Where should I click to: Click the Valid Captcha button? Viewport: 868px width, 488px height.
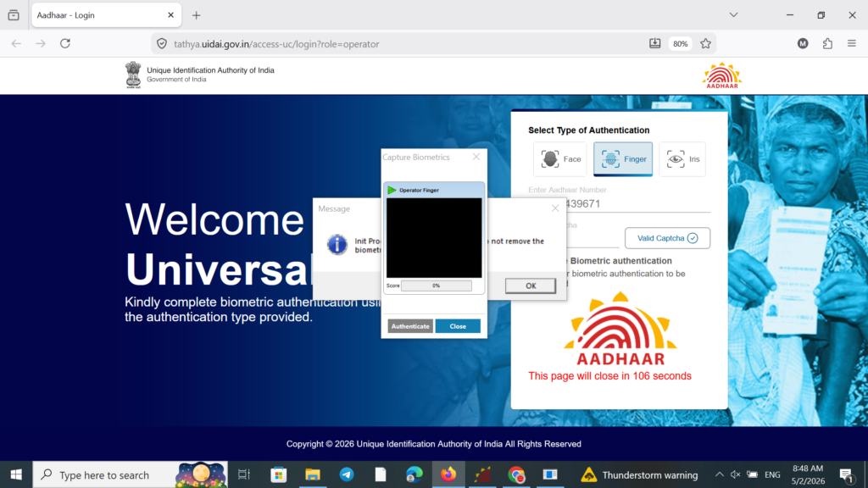pos(667,238)
